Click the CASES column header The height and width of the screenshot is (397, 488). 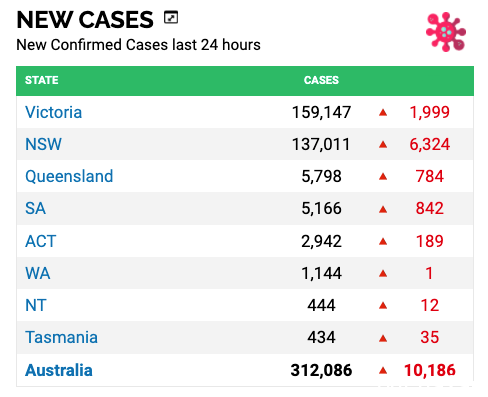coord(321,80)
